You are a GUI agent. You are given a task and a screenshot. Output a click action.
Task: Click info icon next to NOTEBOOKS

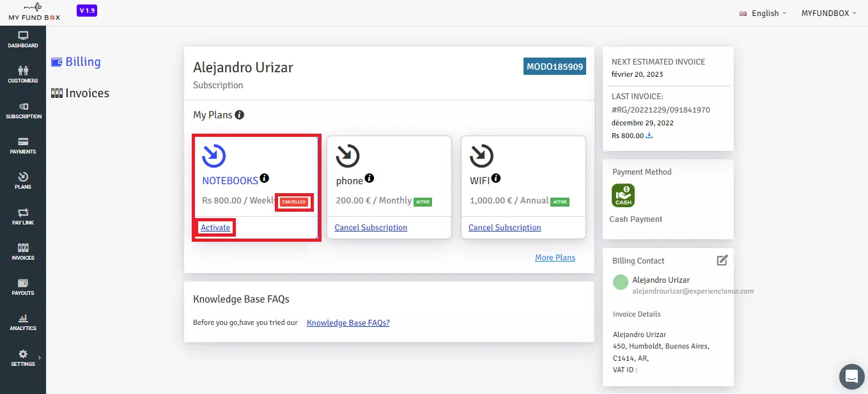click(265, 179)
